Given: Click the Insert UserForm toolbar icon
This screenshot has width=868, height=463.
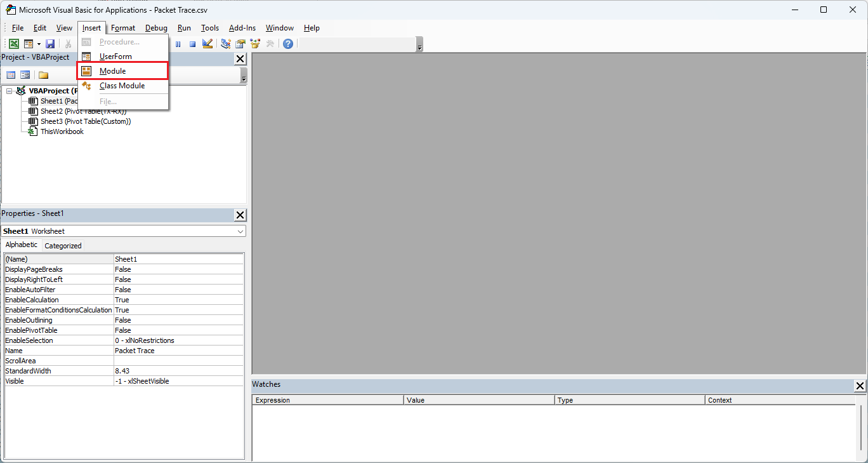Looking at the screenshot, I should (x=29, y=44).
